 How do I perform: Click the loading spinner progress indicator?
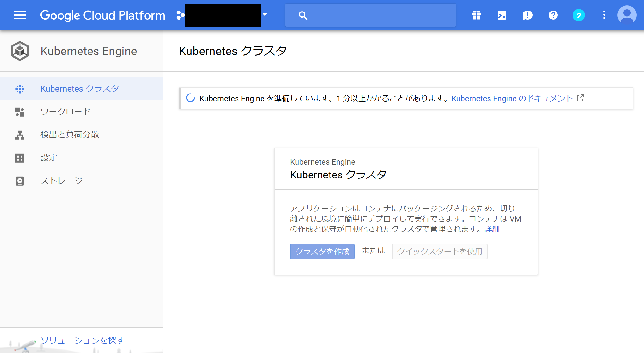click(x=190, y=98)
